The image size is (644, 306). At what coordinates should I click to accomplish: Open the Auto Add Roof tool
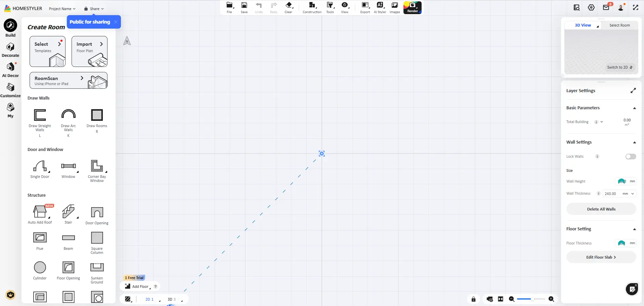tap(40, 212)
